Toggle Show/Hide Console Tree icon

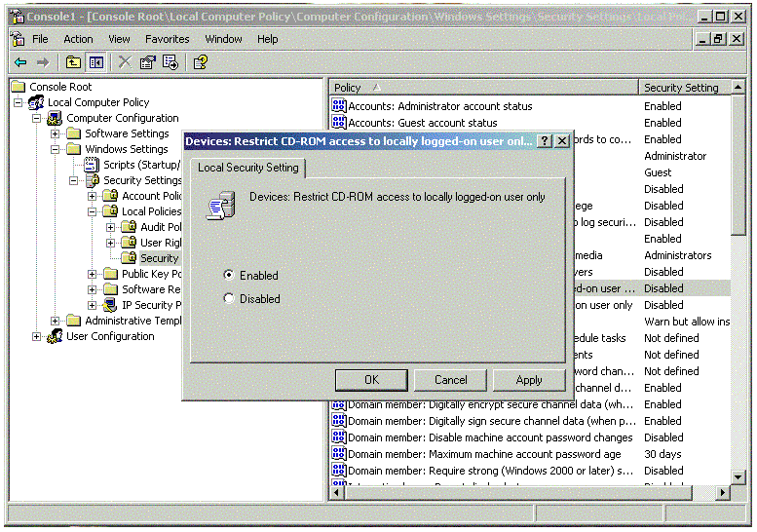point(95,62)
